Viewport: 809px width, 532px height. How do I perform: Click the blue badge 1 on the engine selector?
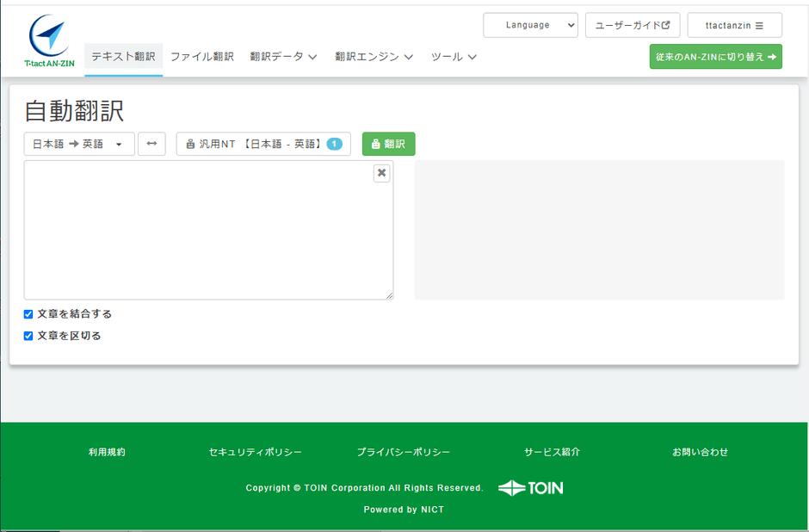(337, 144)
